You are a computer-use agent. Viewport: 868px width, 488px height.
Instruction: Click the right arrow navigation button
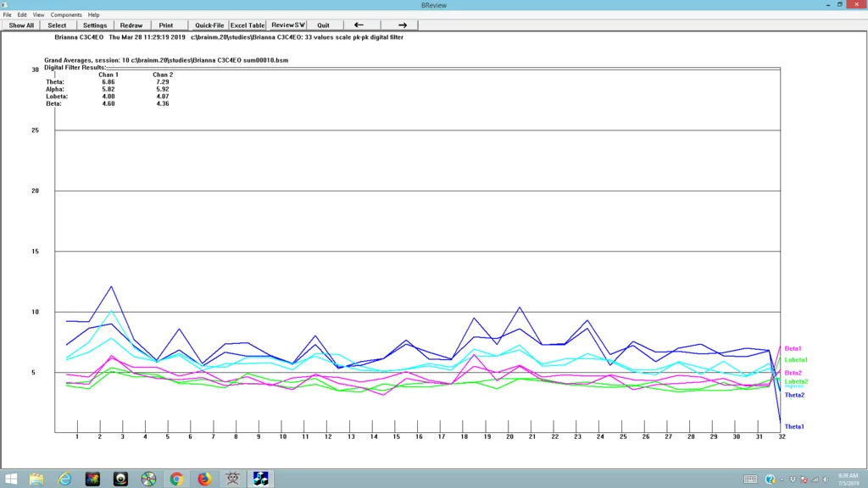(x=403, y=25)
